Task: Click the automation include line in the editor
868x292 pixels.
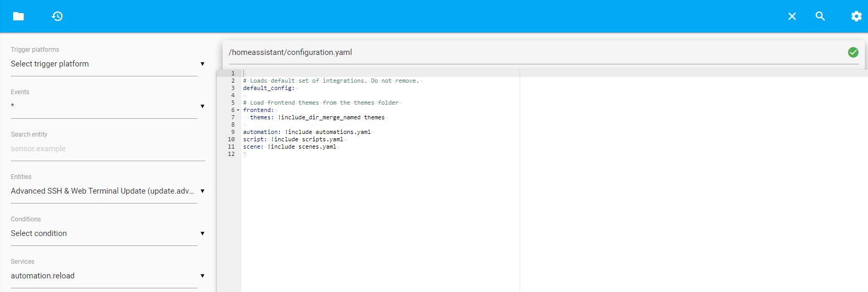Action: click(x=306, y=132)
